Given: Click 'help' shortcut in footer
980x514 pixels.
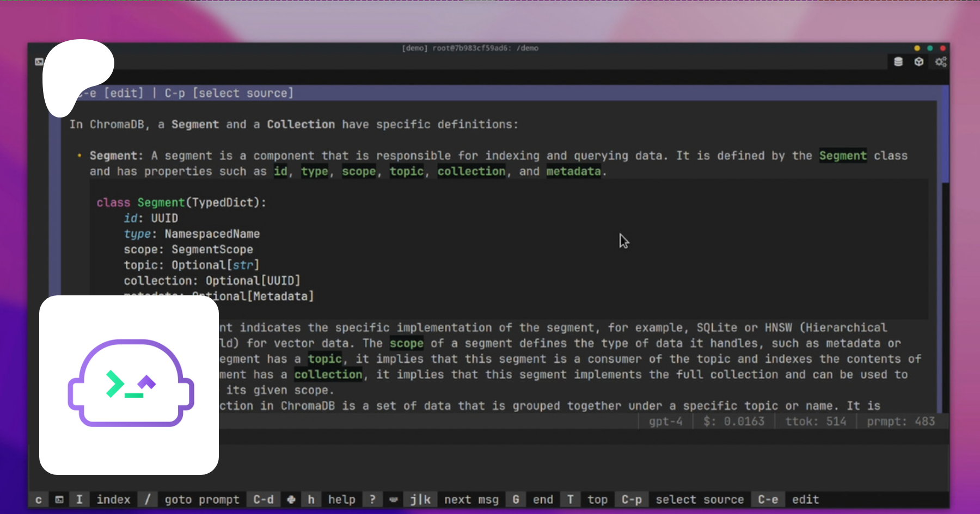Looking at the screenshot, I should point(341,499).
